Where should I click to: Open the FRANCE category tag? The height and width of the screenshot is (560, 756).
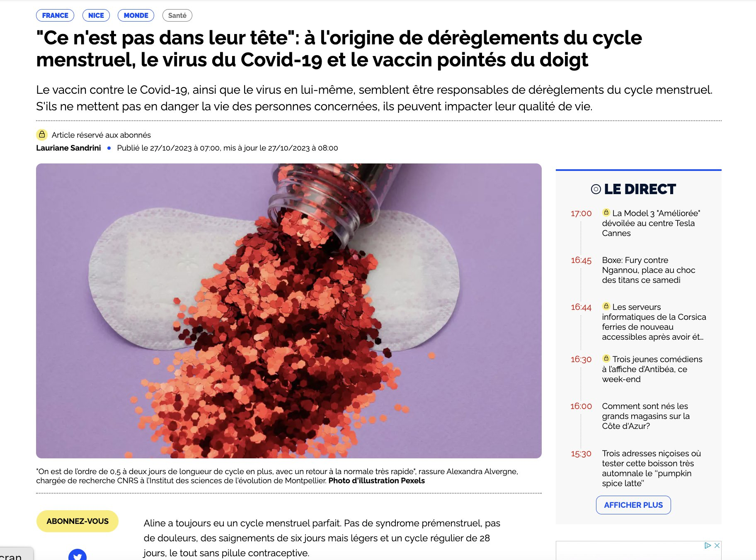55,15
